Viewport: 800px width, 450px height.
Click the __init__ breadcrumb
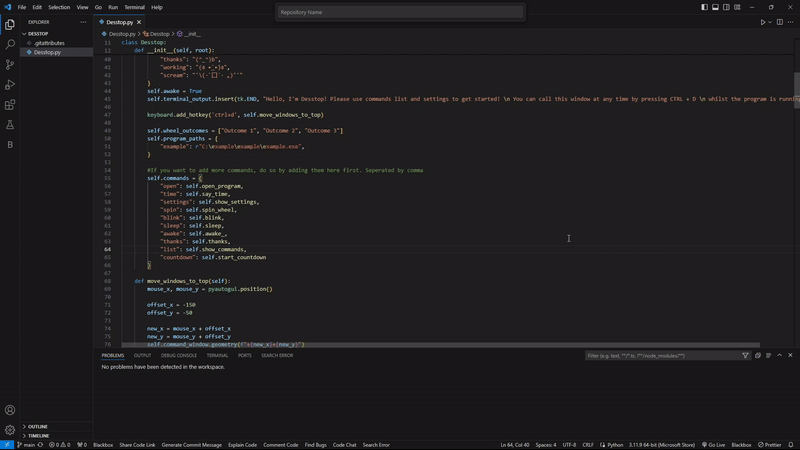pyautogui.click(x=189, y=34)
